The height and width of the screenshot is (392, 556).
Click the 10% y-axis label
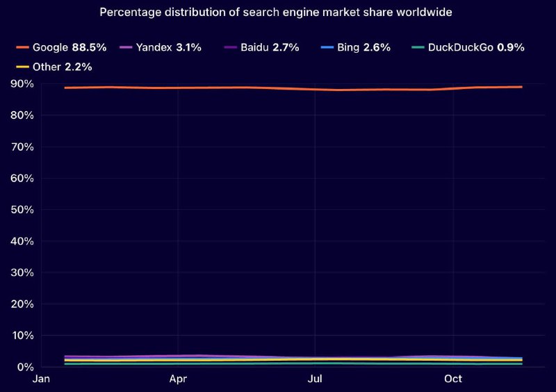point(21,336)
